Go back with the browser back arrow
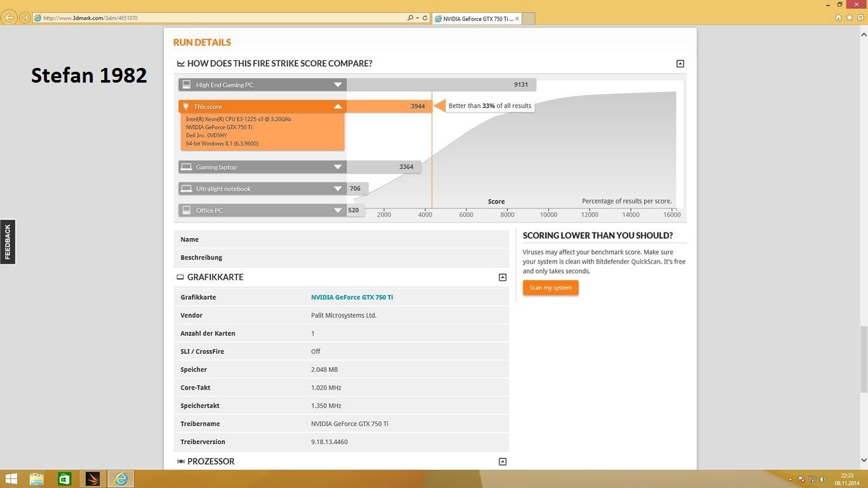Image resolution: width=868 pixels, height=488 pixels. 9,18
